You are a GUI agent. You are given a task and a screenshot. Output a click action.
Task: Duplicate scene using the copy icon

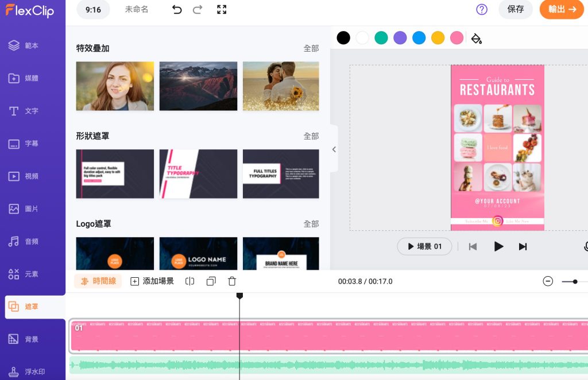tap(211, 281)
